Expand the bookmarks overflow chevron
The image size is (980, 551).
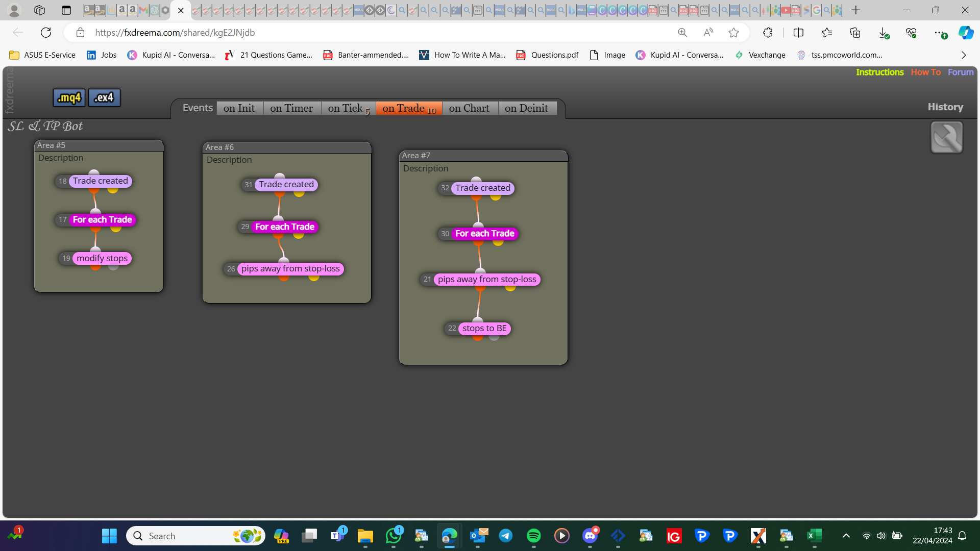(x=964, y=55)
